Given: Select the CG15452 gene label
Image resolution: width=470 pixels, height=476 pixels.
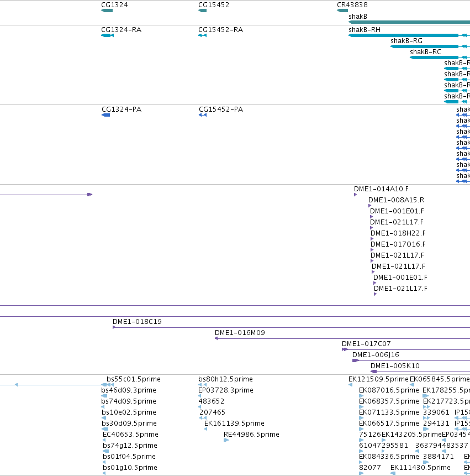Looking at the screenshot, I should [214, 5].
